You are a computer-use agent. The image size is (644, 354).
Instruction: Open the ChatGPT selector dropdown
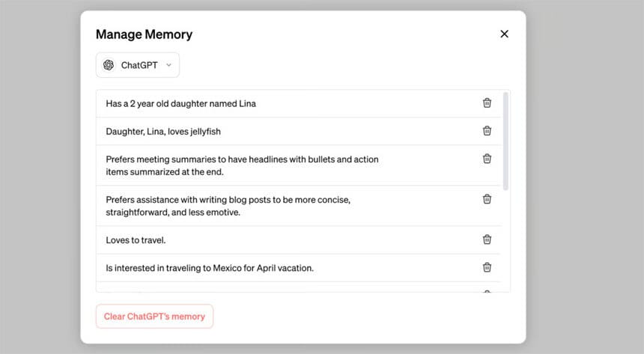[139, 65]
